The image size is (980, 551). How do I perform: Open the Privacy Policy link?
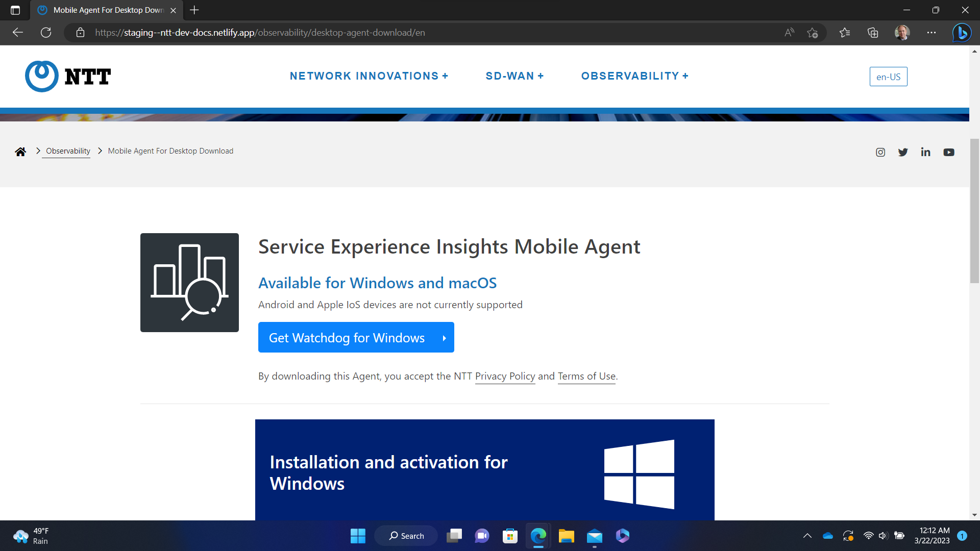pyautogui.click(x=505, y=376)
